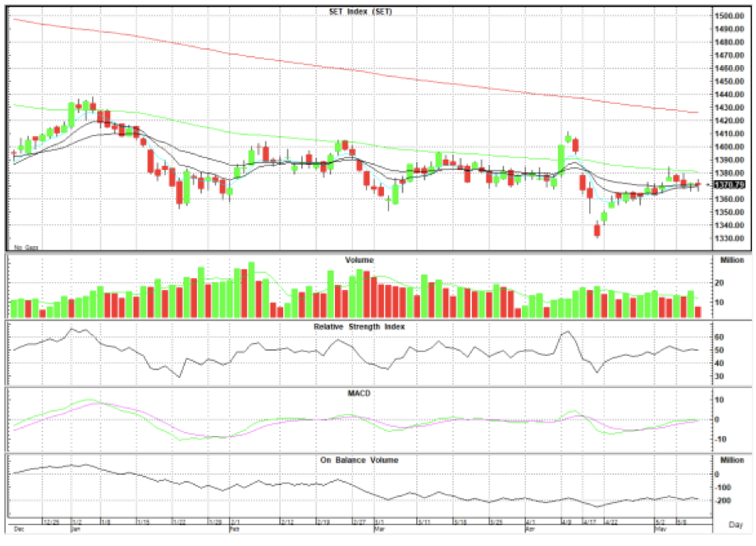Click the "Relative Strength Index" panel title

pos(359,327)
